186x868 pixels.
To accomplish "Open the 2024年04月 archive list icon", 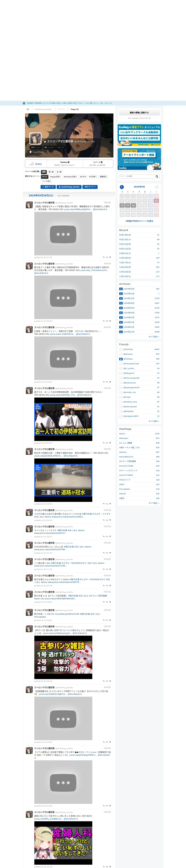I will pos(121,313).
